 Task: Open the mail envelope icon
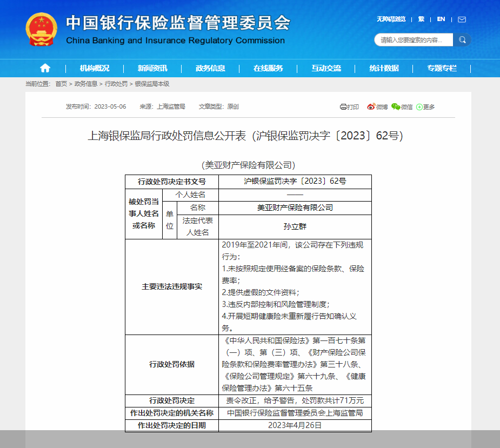(x=462, y=19)
